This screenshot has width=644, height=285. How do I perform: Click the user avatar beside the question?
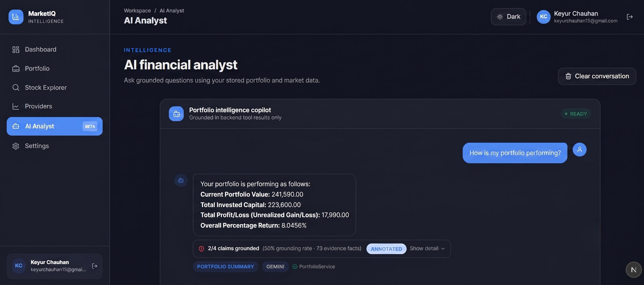coord(580,150)
